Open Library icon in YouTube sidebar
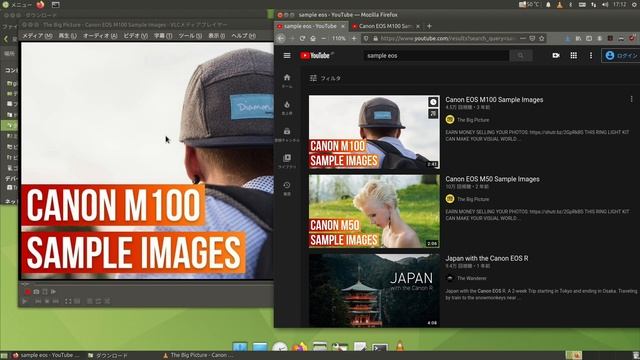Image resolution: width=640 pixels, height=360 pixels. point(287,161)
